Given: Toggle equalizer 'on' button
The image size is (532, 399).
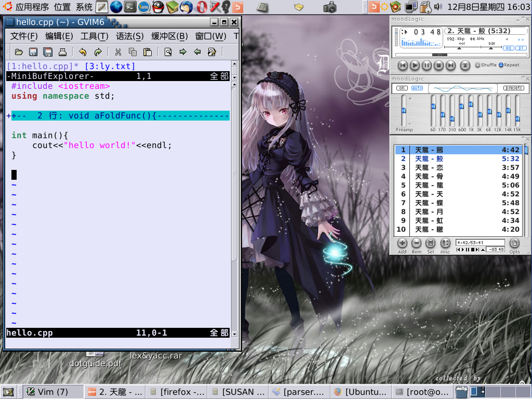Looking at the screenshot, I should point(402,88).
